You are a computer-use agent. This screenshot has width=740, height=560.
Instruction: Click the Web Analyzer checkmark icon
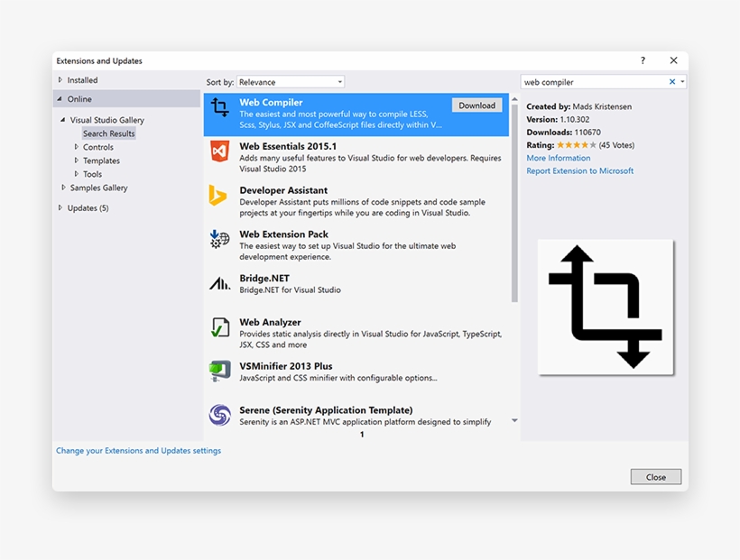(x=220, y=327)
